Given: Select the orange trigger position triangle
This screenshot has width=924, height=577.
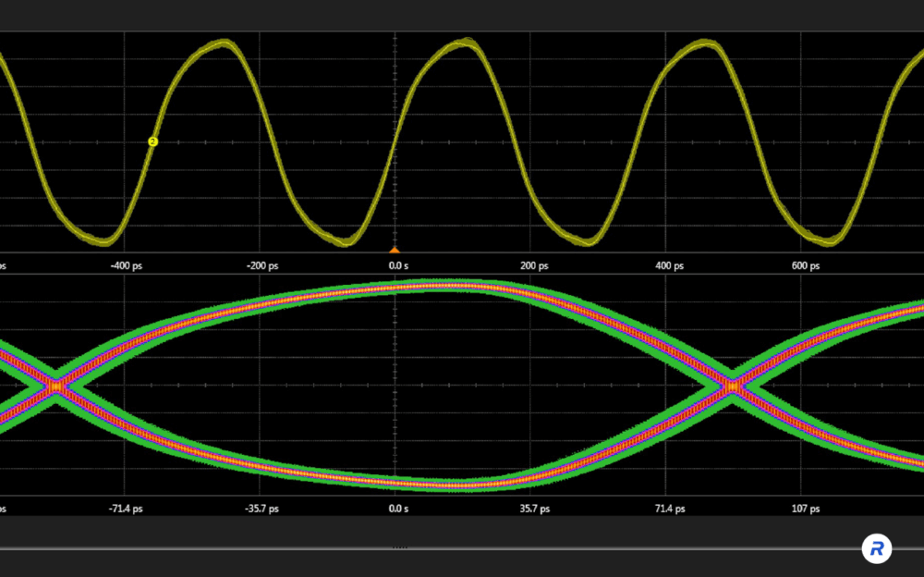Looking at the screenshot, I should pos(395,250).
